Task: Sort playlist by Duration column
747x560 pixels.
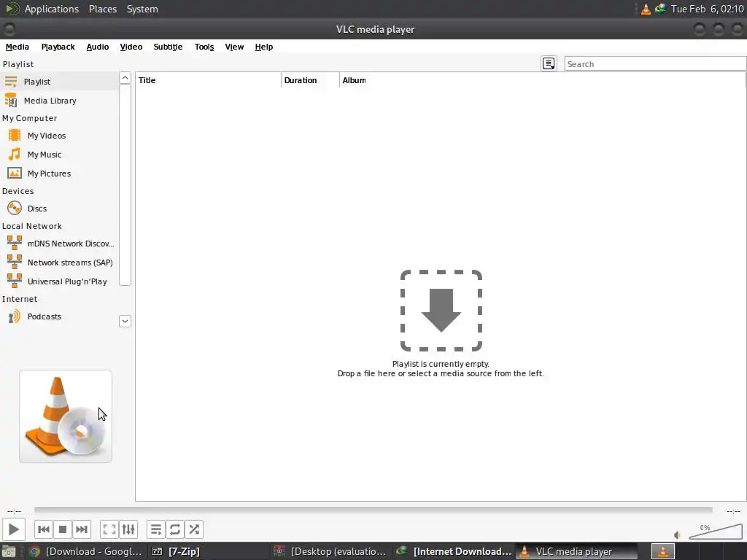Action: point(310,80)
